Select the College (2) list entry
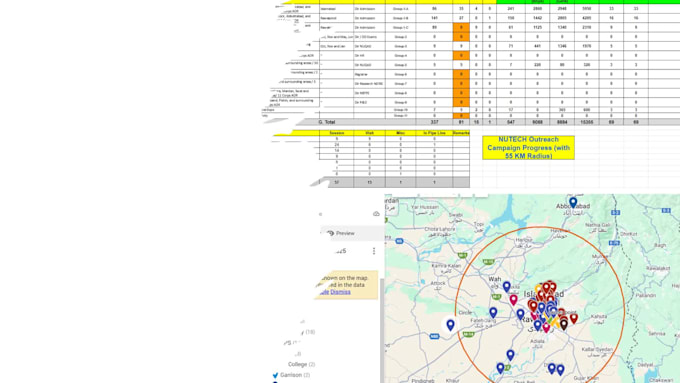The width and height of the screenshot is (680, 383). click(x=301, y=364)
